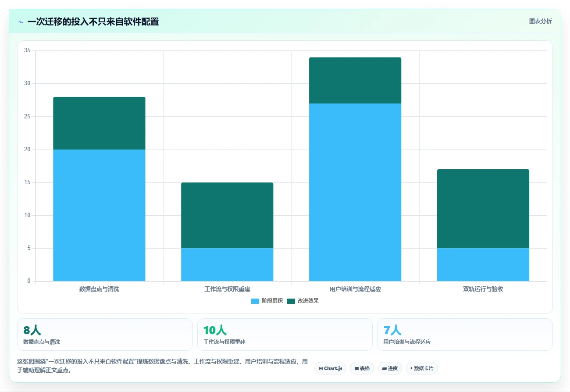Viewport: 570px width, 392px height.
Task: Click the green bar segment for 双轨运行与验收
Action: point(483,209)
